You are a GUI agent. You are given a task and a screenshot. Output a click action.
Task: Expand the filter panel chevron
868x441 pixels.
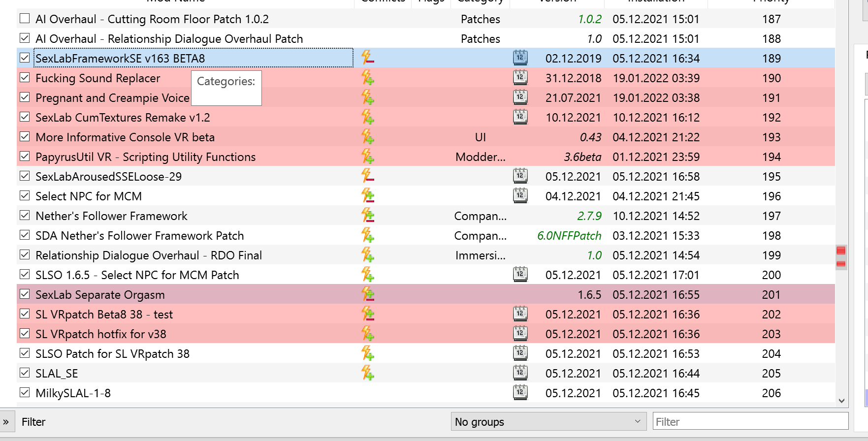6,422
